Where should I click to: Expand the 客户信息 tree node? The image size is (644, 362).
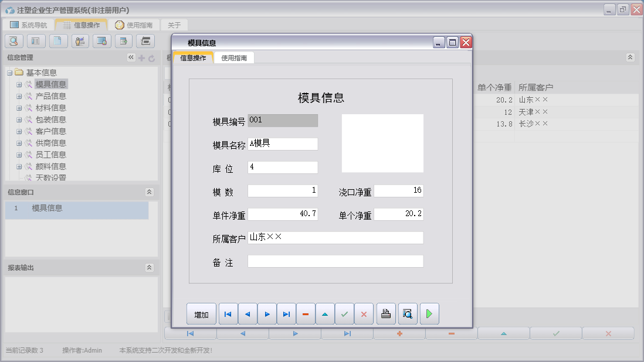pyautogui.click(x=19, y=131)
